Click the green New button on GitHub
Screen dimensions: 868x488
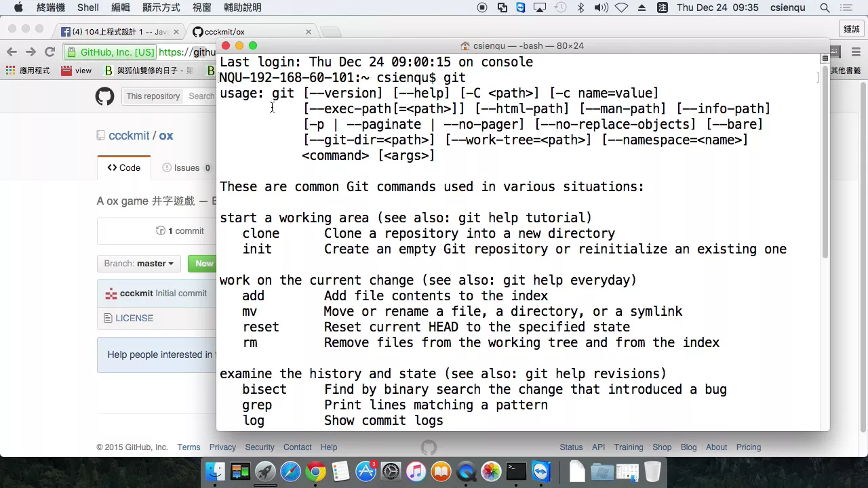[202, 264]
